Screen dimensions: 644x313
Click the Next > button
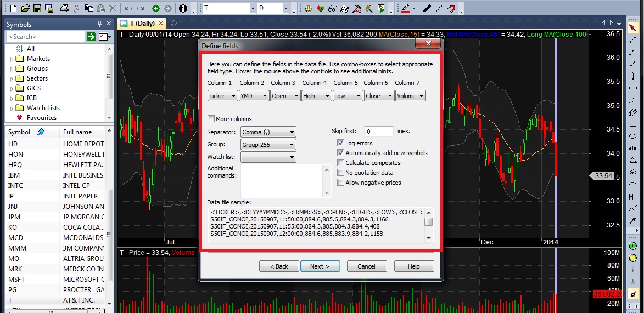[x=320, y=266]
